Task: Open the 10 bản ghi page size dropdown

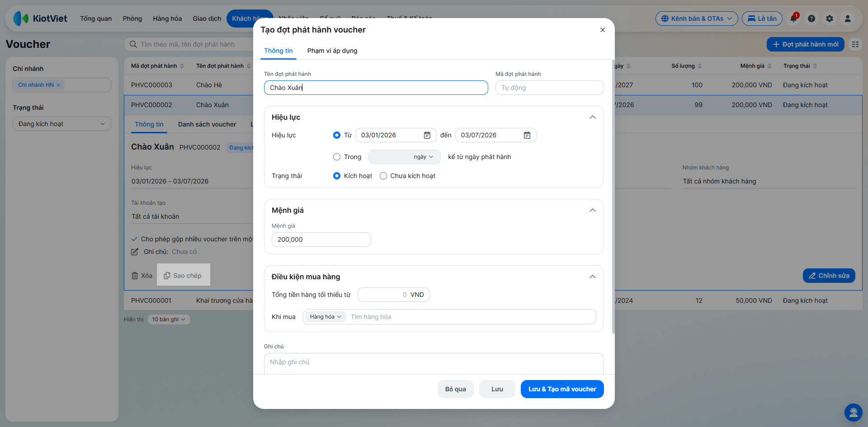Action: pos(169,319)
